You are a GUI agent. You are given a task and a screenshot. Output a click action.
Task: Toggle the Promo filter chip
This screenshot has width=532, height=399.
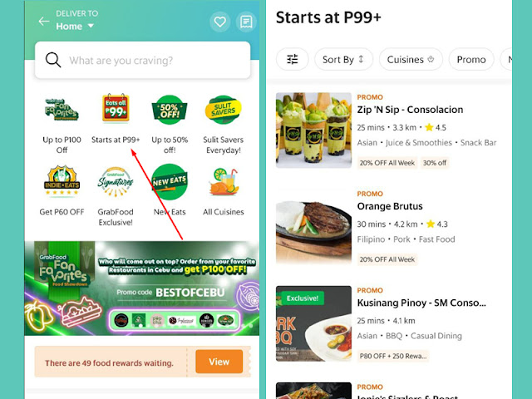pos(471,59)
